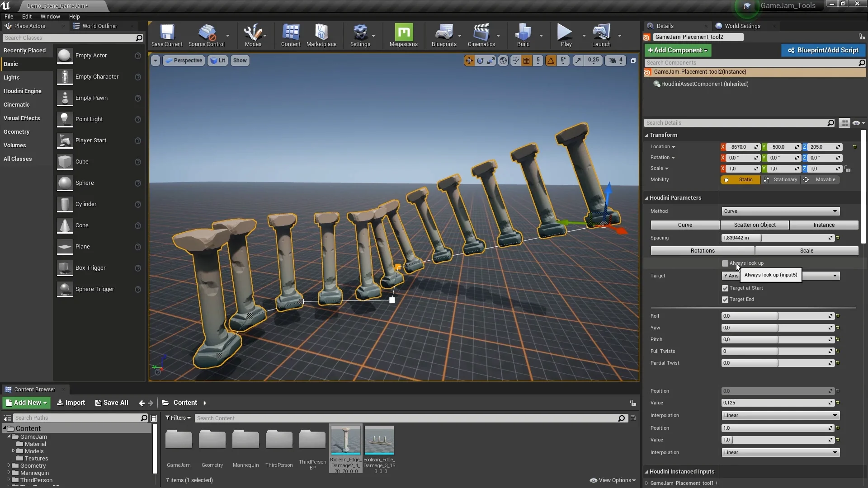The height and width of the screenshot is (488, 868).
Task: Open Source Control from the toolbar
Action: pos(206,35)
